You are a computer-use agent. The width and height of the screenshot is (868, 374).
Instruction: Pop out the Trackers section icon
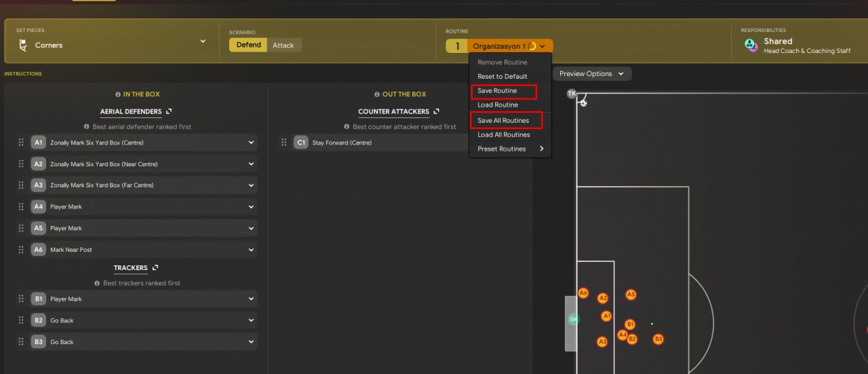(155, 267)
